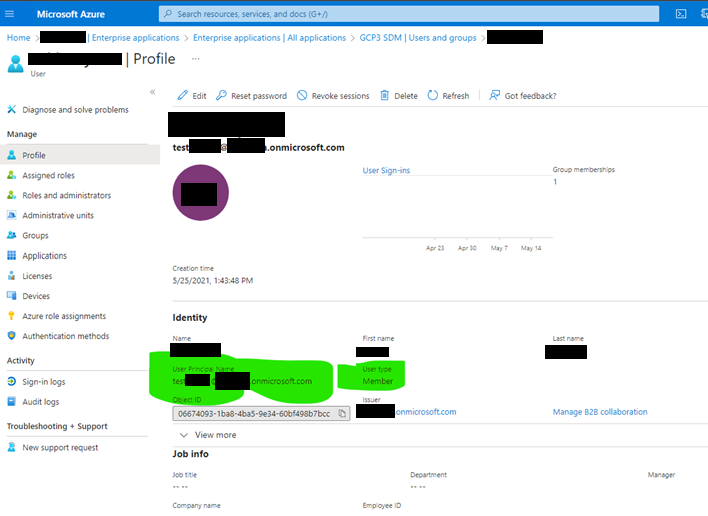The width and height of the screenshot is (708, 516).
Task: Click Delete in the toolbar
Action: (x=399, y=96)
